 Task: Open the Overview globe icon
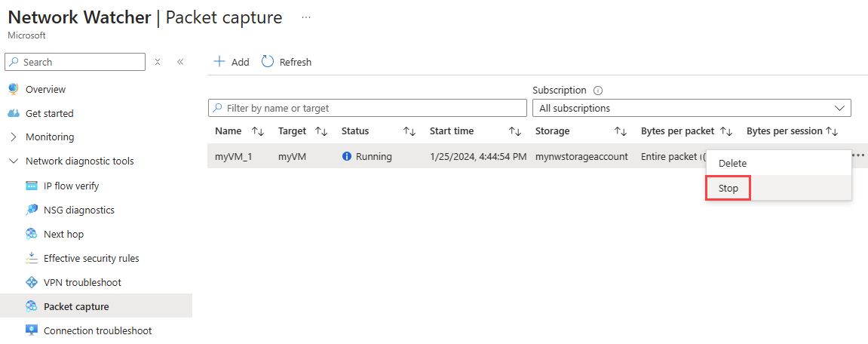tap(14, 89)
